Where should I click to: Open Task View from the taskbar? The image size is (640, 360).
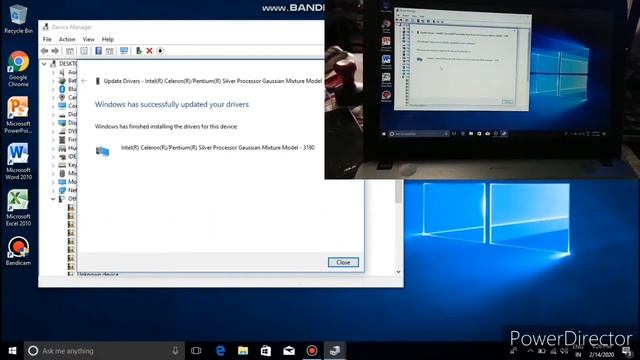tap(196, 351)
